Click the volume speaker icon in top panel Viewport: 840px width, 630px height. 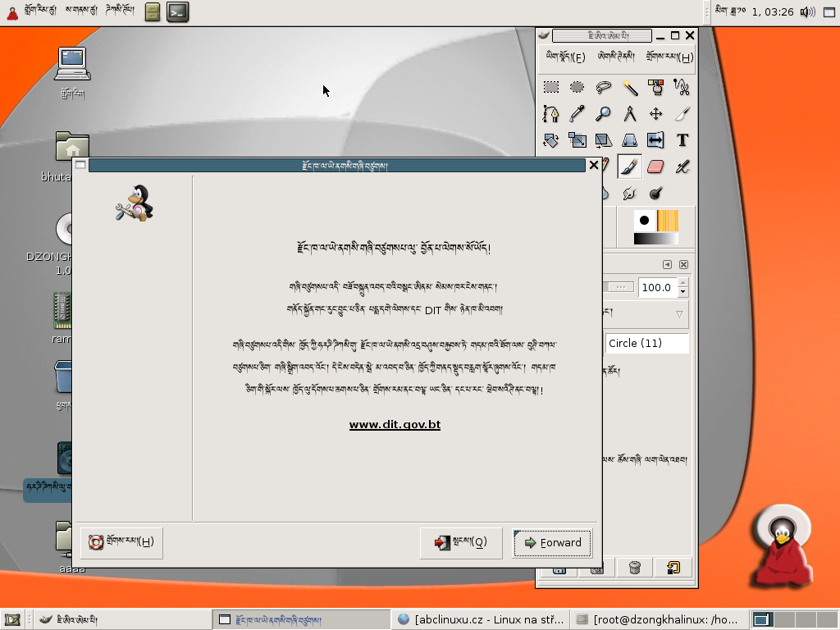(x=807, y=11)
